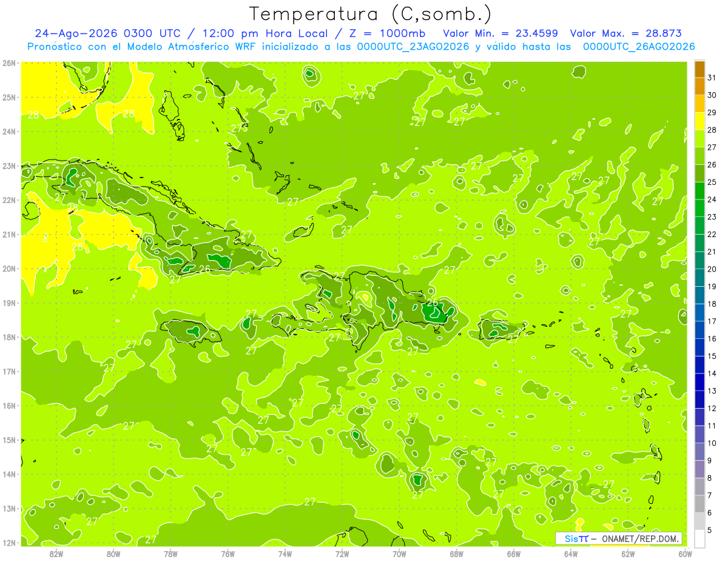Pick the yellow colorbar segment between 28 and 29

point(699,121)
